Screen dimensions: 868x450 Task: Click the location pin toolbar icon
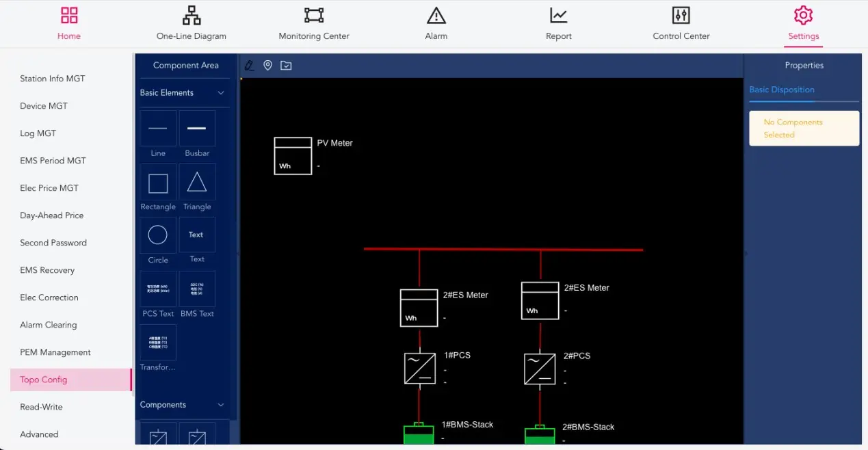[x=268, y=66]
